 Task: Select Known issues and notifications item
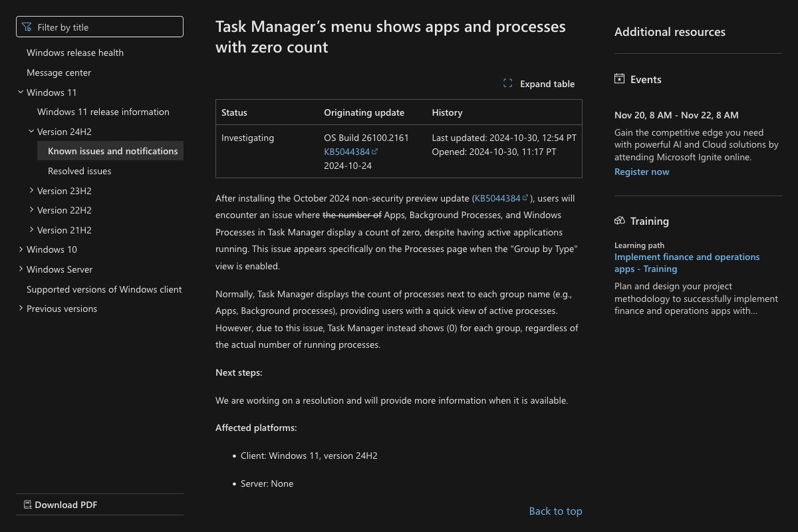coord(110,151)
